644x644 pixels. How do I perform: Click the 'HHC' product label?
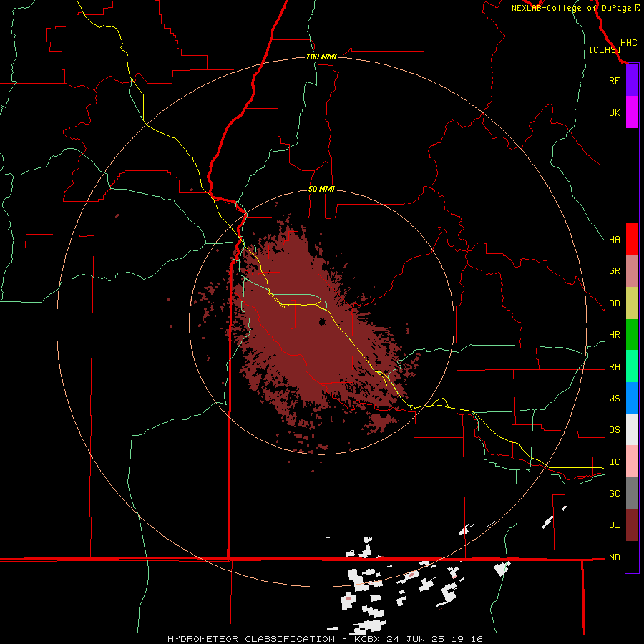pos(629,43)
